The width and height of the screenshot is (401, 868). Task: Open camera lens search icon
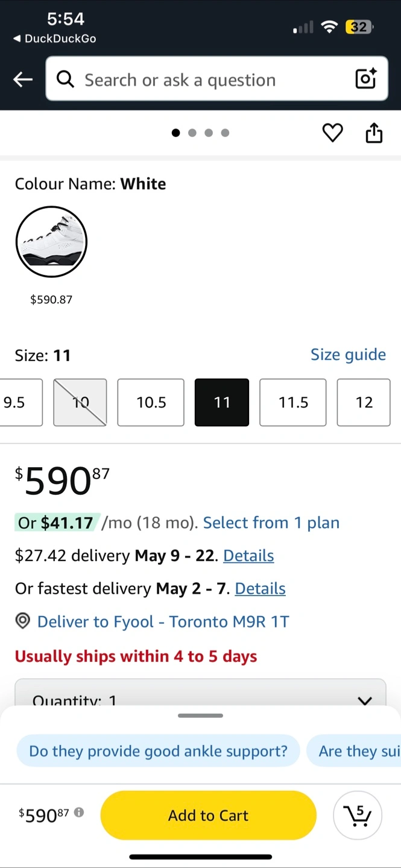click(x=365, y=79)
